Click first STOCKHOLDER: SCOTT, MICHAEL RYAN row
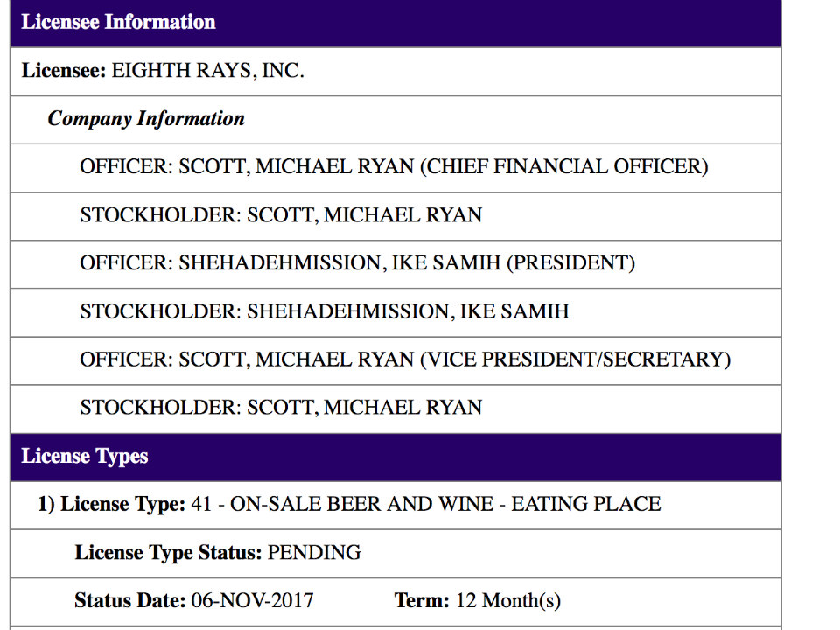 point(395,216)
